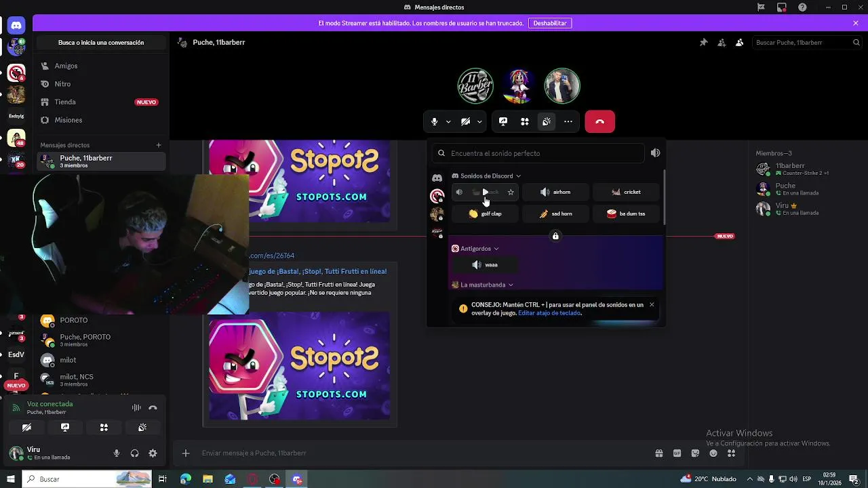868x488 pixels.
Task: Open the gift icon in message bar
Action: (x=659, y=453)
